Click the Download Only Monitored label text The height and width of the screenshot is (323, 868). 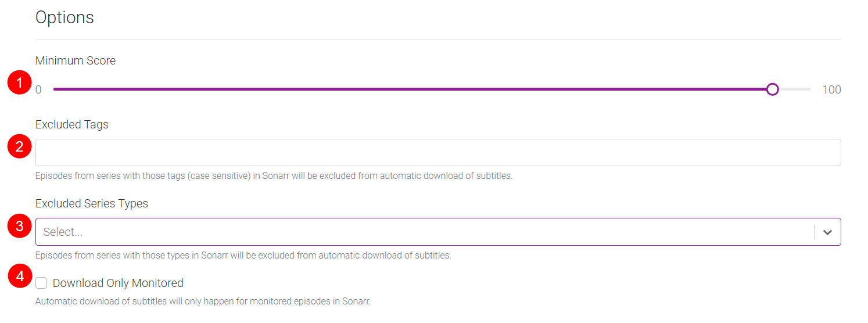(118, 283)
